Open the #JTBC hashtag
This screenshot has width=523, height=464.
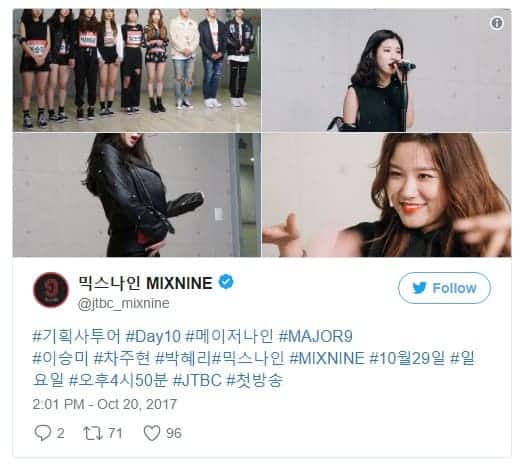point(197,380)
